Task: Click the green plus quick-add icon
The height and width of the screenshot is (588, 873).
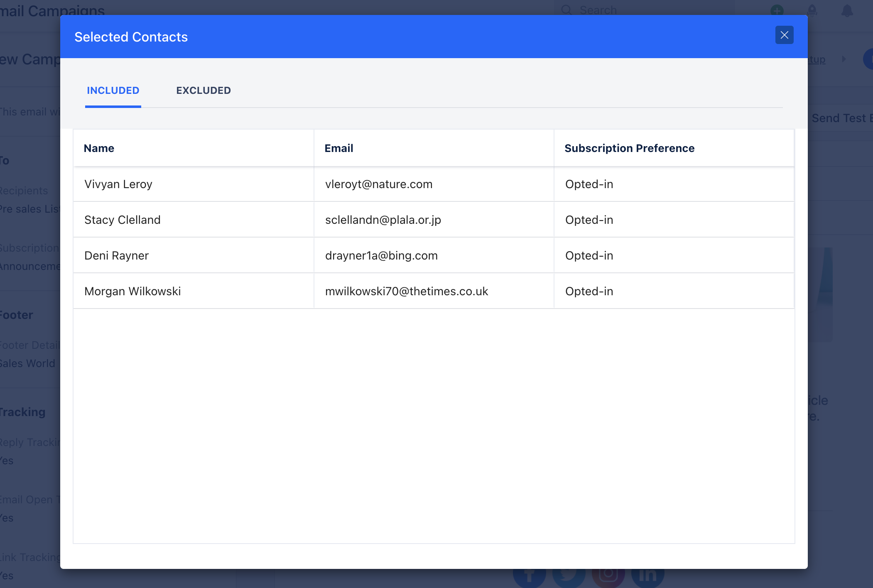Action: pyautogui.click(x=777, y=10)
